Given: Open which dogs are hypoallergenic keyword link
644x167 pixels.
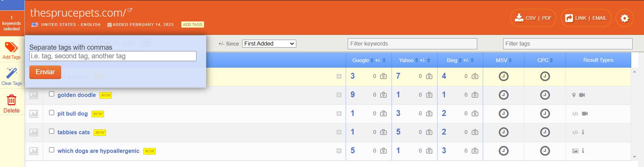Looking at the screenshot, I should pyautogui.click(x=98, y=151).
